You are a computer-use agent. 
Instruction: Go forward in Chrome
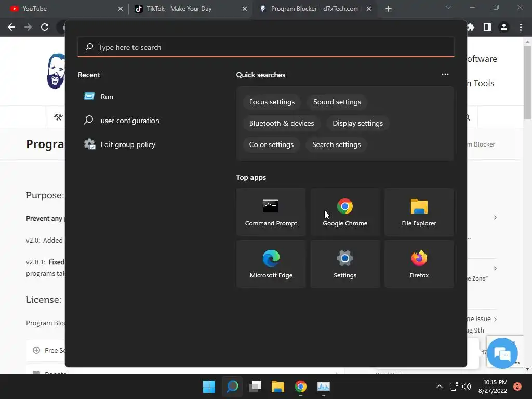click(28, 27)
